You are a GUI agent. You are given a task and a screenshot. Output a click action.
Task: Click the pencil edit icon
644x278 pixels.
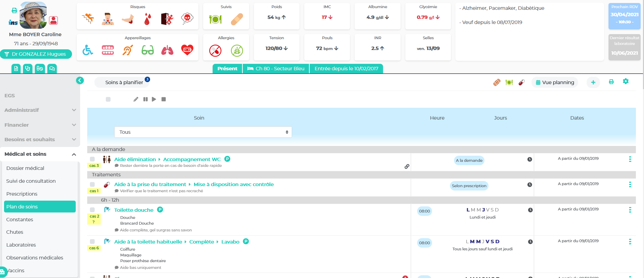coord(136,99)
